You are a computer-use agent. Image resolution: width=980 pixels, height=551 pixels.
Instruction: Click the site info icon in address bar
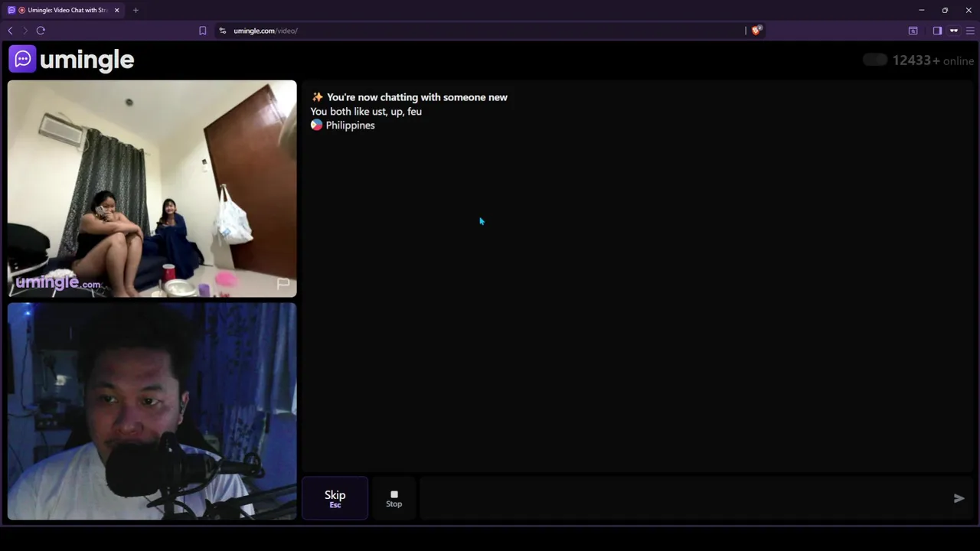pos(223,31)
